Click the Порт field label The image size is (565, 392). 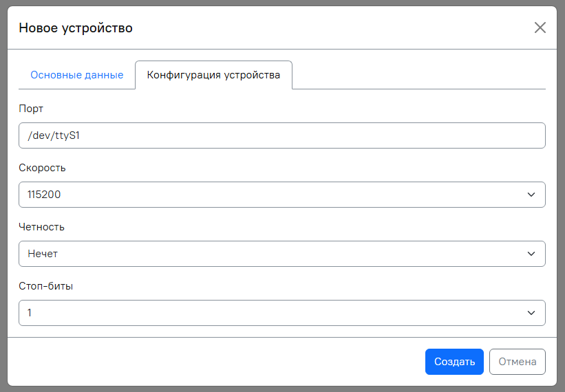[x=31, y=109]
